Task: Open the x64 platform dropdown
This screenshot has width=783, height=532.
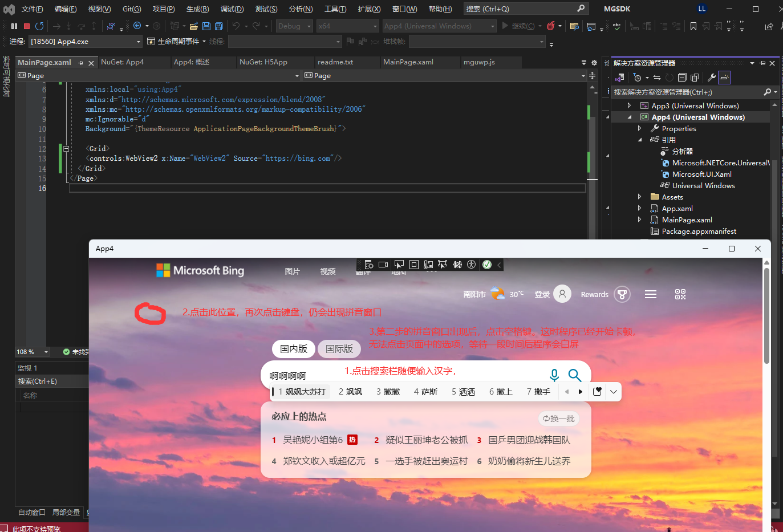Action: (348, 26)
